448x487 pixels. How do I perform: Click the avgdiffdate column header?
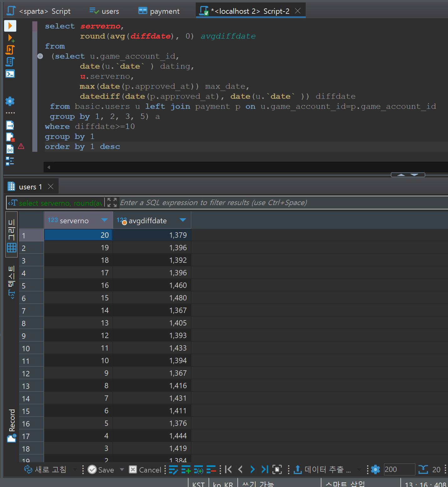152,220
